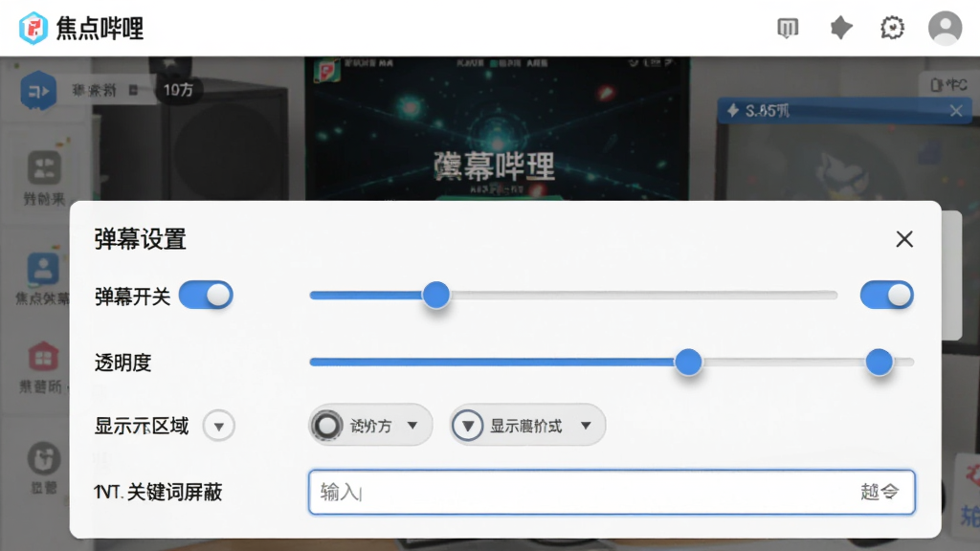
Task: Click the submit button inside keyword field
Action: (x=880, y=493)
